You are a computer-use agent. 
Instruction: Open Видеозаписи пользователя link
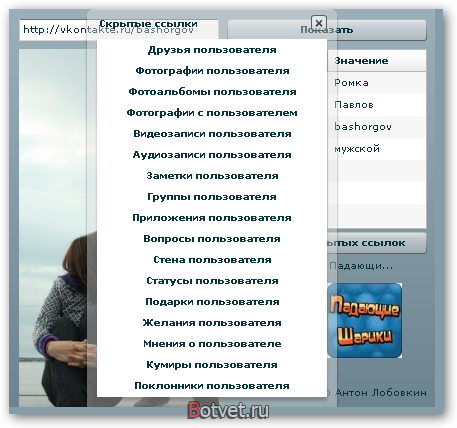coord(212,134)
